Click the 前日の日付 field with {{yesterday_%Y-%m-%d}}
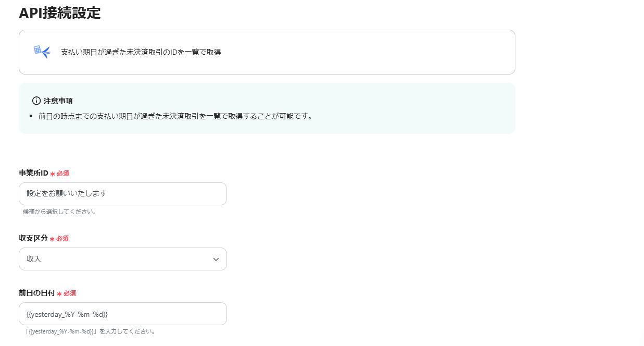Image resolution: width=644 pixels, height=346 pixels. point(123,314)
